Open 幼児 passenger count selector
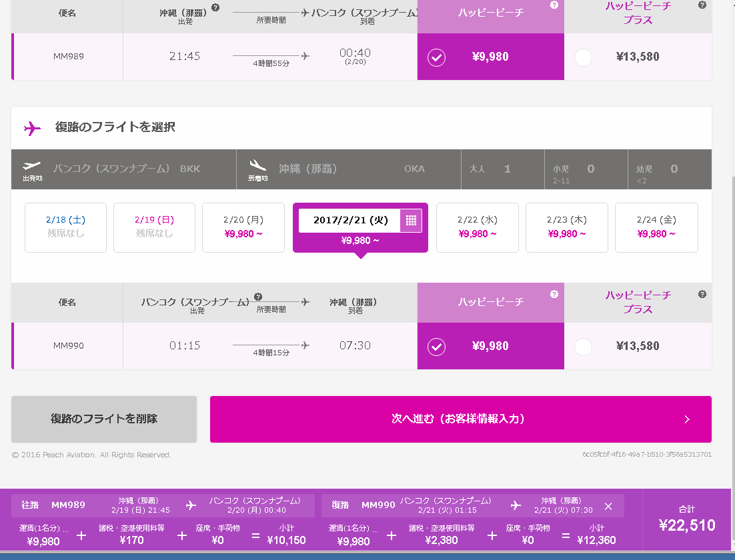This screenshot has height=560, width=735. click(670, 169)
